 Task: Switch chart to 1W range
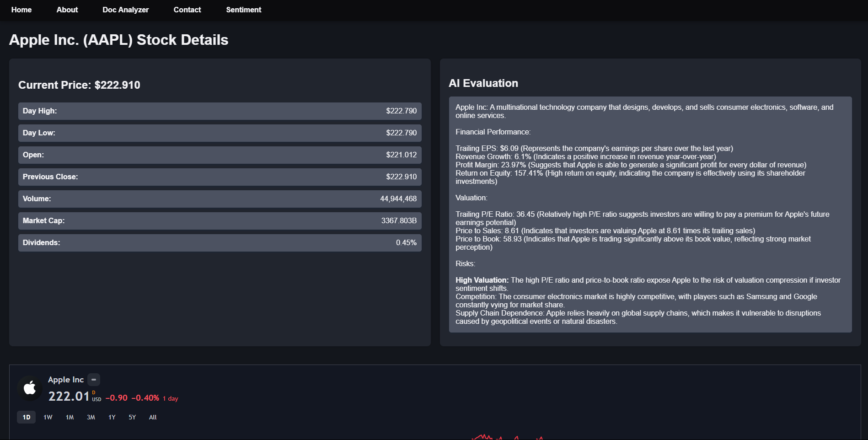tap(48, 417)
